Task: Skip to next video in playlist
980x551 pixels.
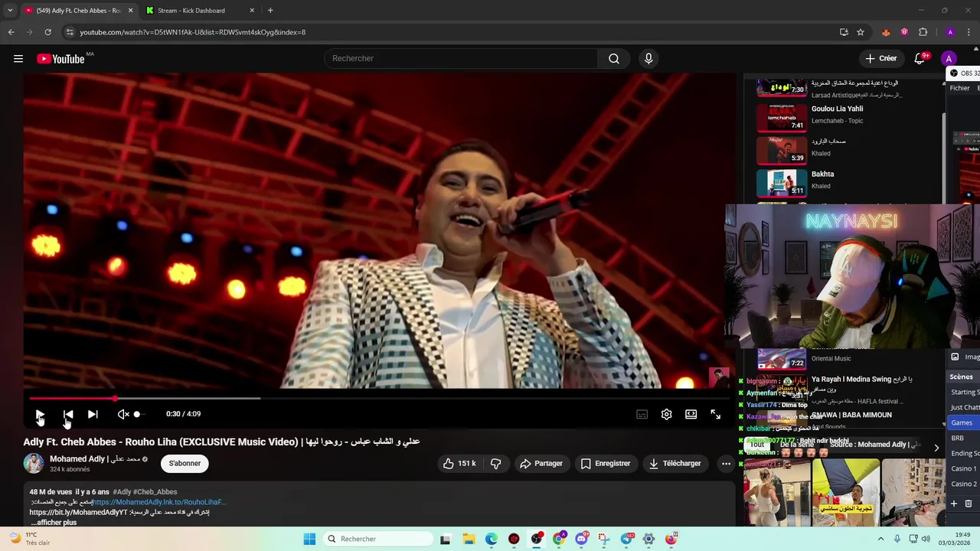Action: 93,414
